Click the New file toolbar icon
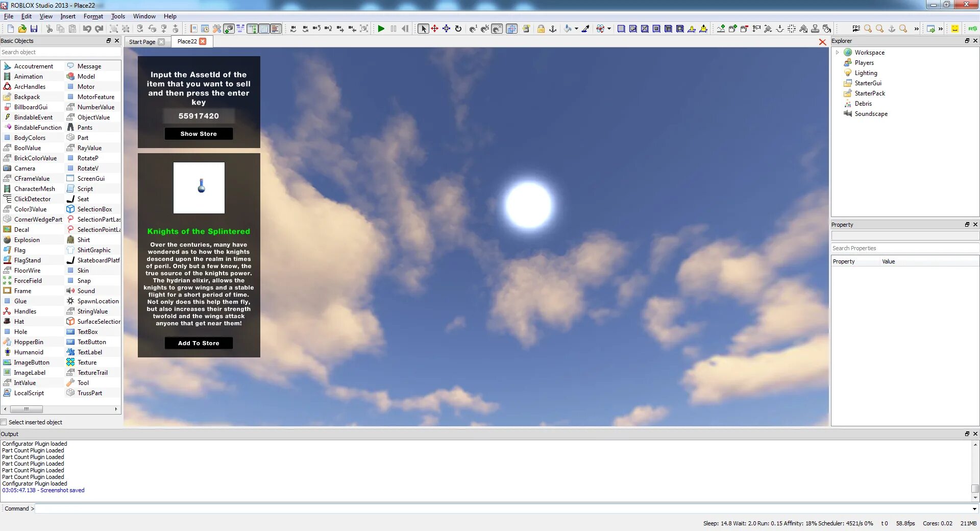The height and width of the screenshot is (531, 980). 10,29
